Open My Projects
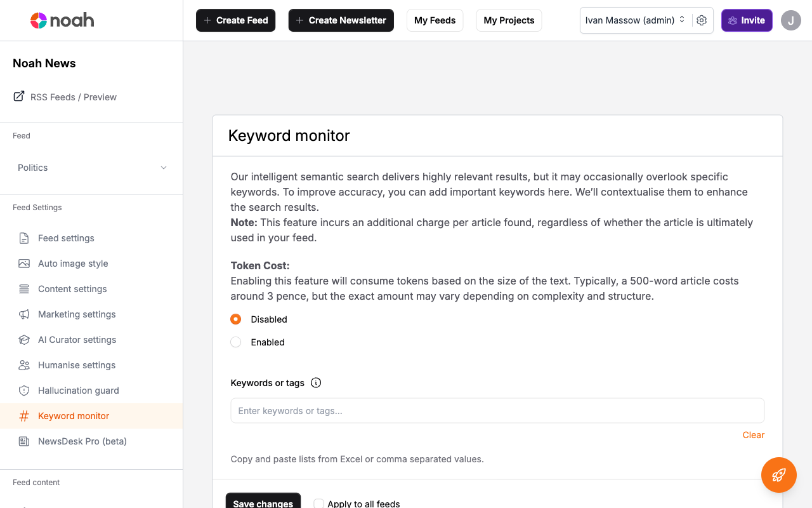Viewport: 812px width, 508px height. 509,20
